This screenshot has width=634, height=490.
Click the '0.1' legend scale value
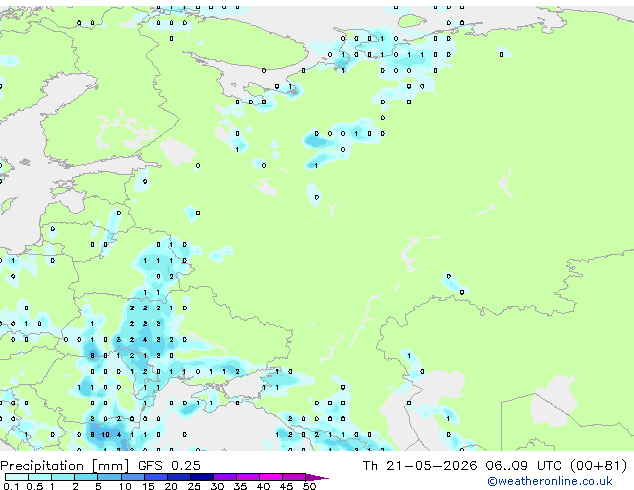tap(11, 486)
